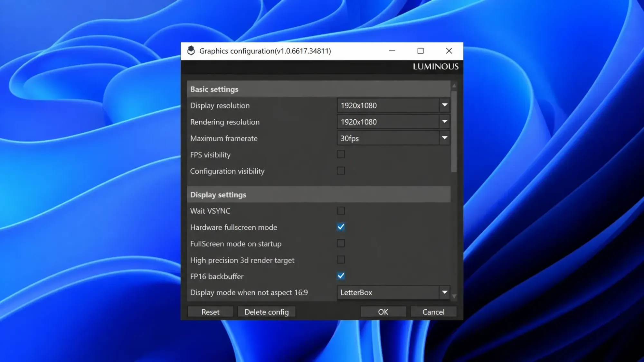This screenshot has width=644, height=362.
Task: Click the Configuration visibility label
Action: (x=227, y=171)
